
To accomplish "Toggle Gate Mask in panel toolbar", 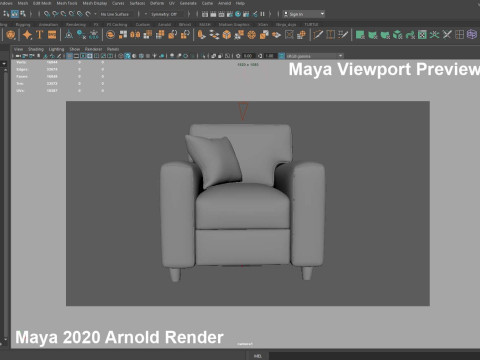I will click(90, 56).
